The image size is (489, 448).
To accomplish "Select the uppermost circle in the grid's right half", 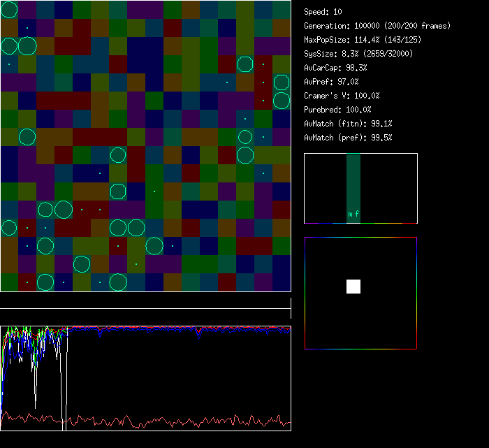I will click(x=245, y=64).
